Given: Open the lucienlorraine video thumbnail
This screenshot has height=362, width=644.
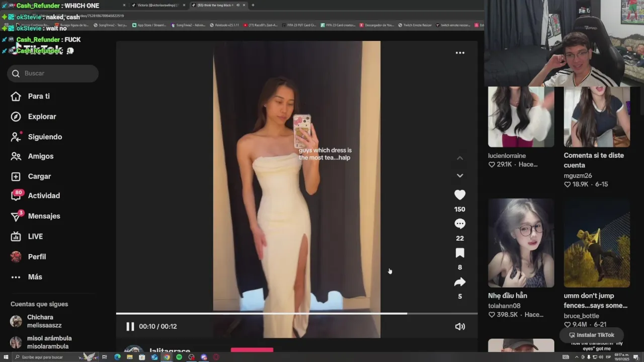Looking at the screenshot, I should pyautogui.click(x=521, y=117).
